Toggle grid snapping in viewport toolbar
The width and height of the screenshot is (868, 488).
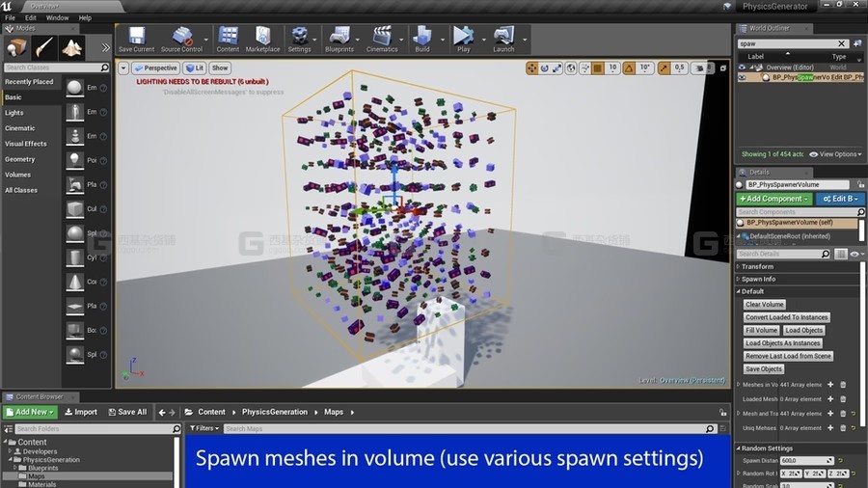[x=596, y=68]
